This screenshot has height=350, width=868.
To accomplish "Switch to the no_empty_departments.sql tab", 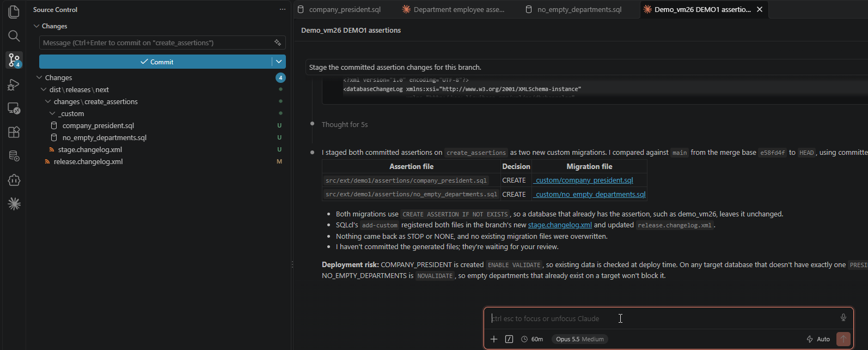I will (x=579, y=9).
